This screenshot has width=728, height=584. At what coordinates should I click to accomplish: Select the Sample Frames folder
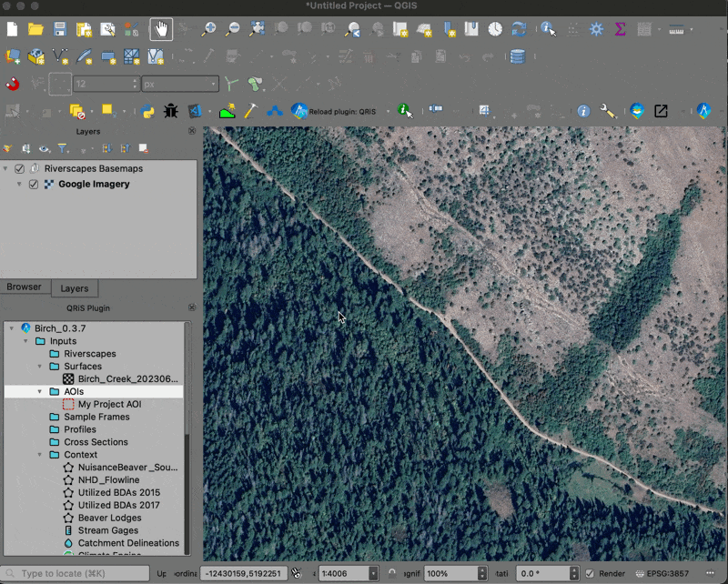pyautogui.click(x=96, y=417)
